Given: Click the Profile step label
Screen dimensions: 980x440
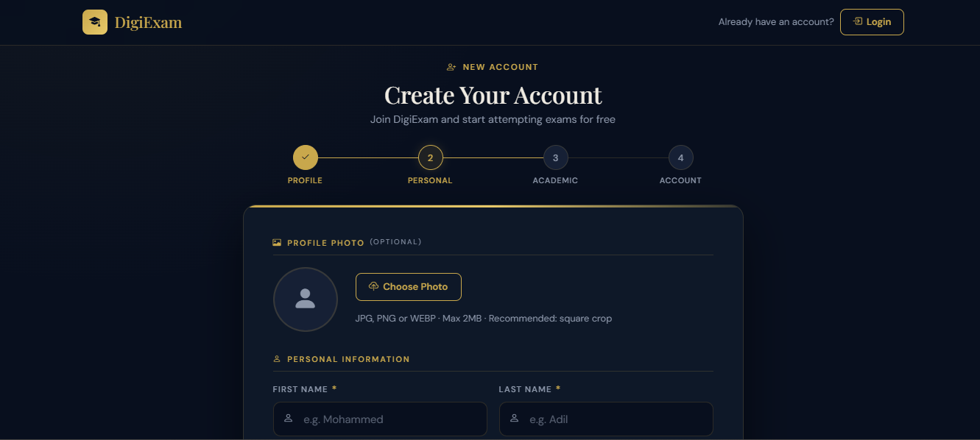Looking at the screenshot, I should [x=305, y=180].
